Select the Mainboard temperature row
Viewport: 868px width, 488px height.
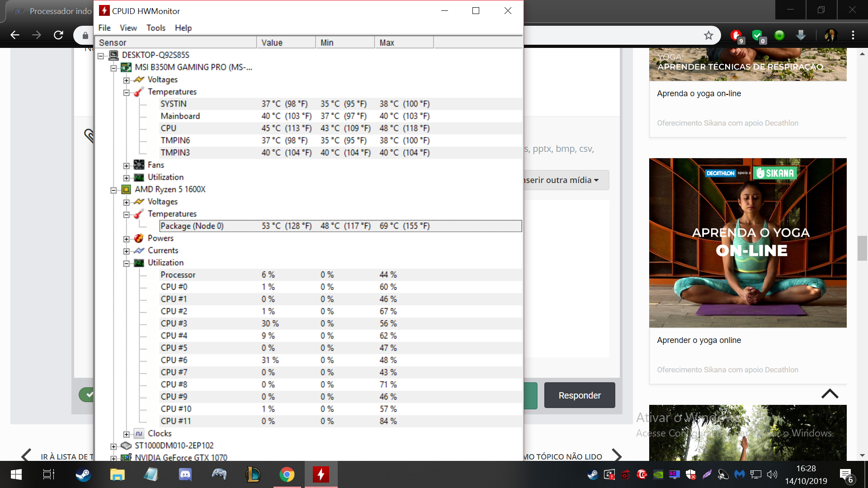(341, 116)
